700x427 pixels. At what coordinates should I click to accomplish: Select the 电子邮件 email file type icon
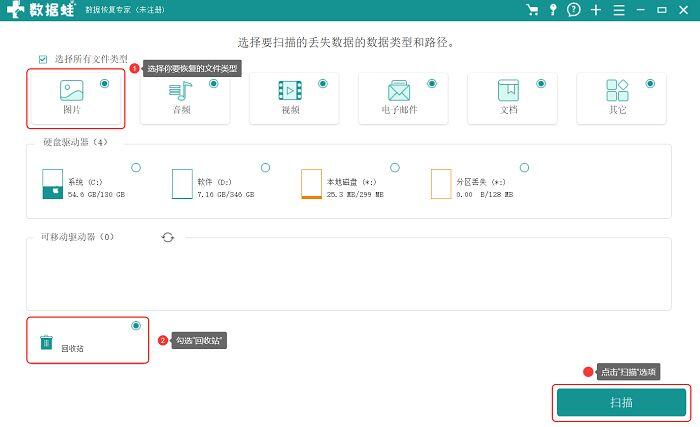(399, 91)
